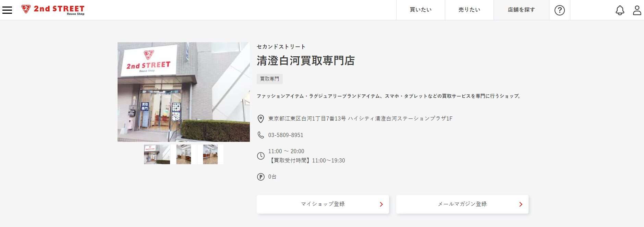Click the マイショップ登録 button
The image size is (644, 227).
[x=323, y=204]
